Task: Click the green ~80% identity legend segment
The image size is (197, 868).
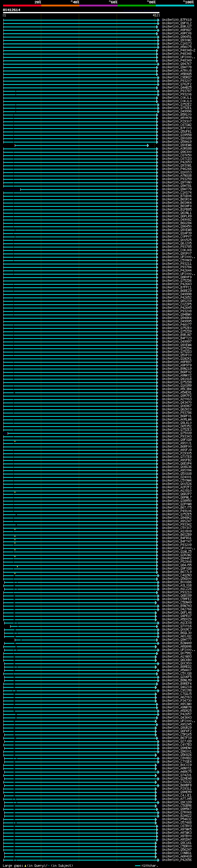Action: click(x=136, y=6)
